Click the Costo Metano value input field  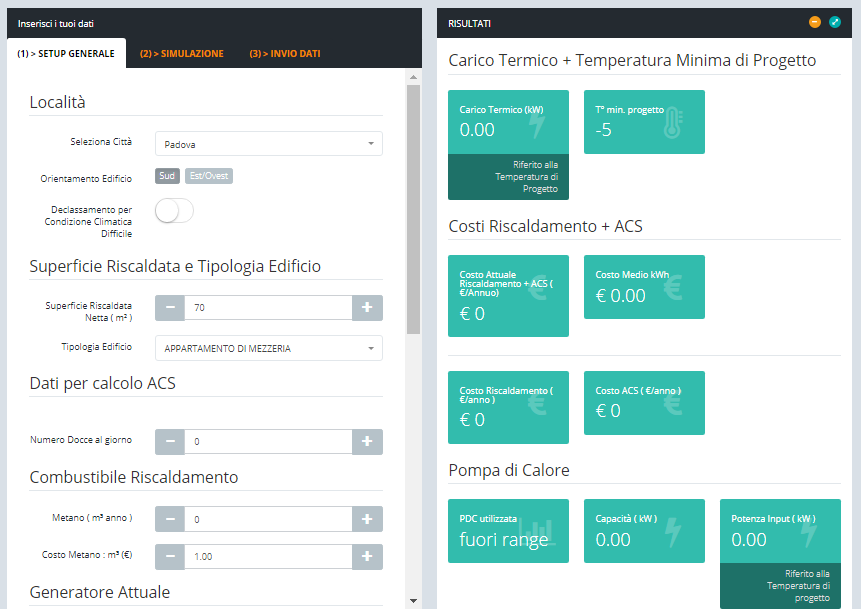coord(268,557)
